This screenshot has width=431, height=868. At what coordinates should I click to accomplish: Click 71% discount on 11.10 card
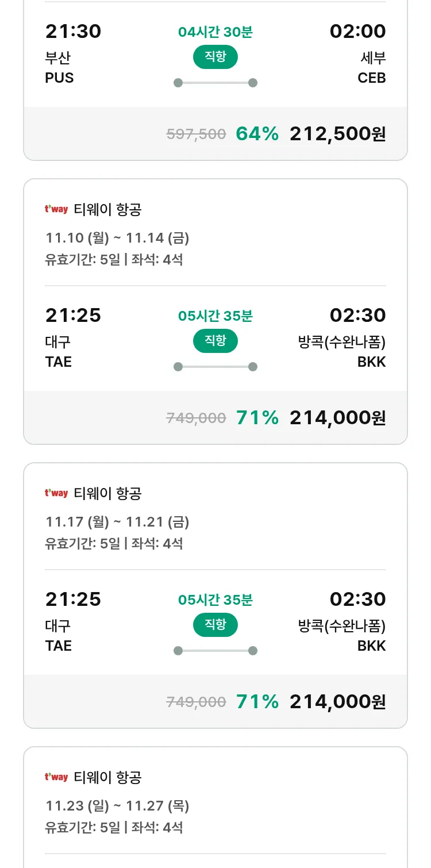pos(257,418)
